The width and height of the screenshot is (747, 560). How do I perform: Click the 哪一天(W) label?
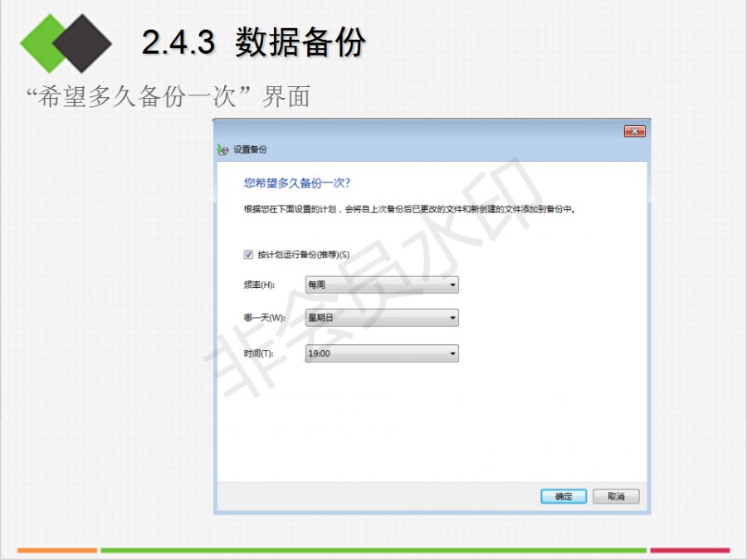click(x=265, y=318)
